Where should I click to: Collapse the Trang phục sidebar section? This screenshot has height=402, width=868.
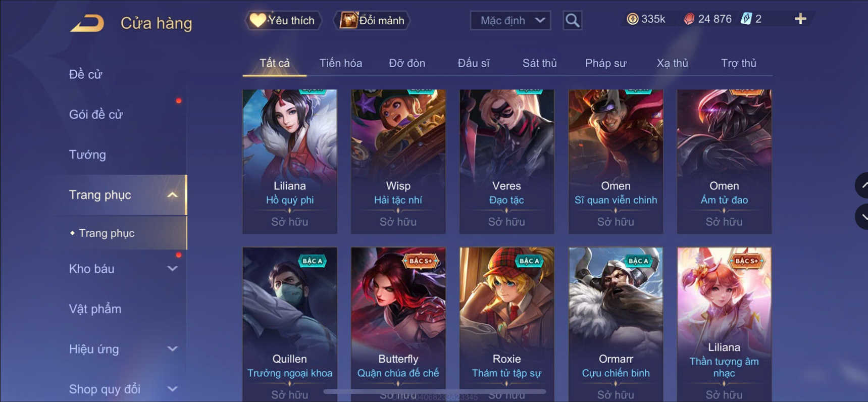(172, 195)
